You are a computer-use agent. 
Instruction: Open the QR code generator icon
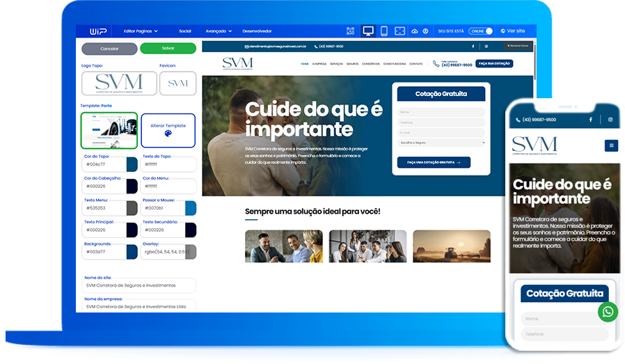(x=350, y=31)
